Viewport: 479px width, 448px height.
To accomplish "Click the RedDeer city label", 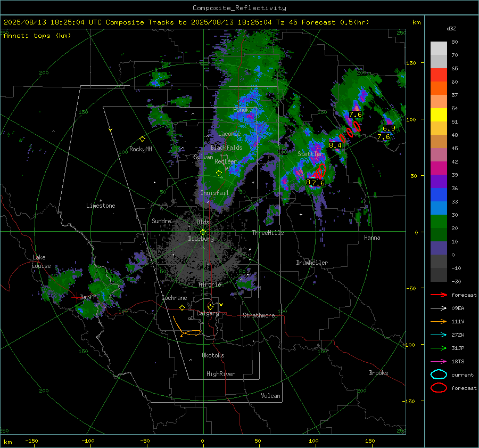I will [x=226, y=161].
